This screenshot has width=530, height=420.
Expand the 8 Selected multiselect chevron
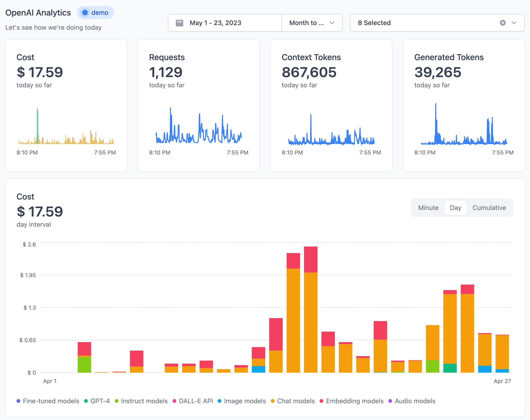[x=514, y=23]
